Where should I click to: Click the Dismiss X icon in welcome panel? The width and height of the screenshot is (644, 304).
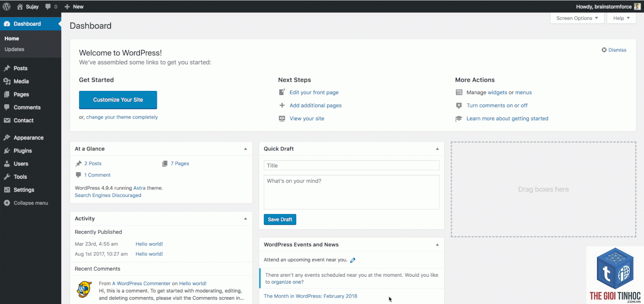pyautogui.click(x=604, y=50)
